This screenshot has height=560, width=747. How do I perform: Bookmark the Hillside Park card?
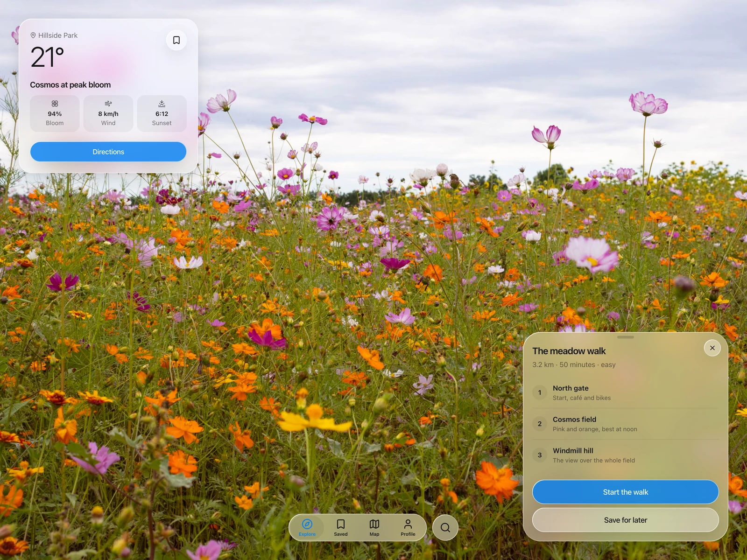[176, 40]
